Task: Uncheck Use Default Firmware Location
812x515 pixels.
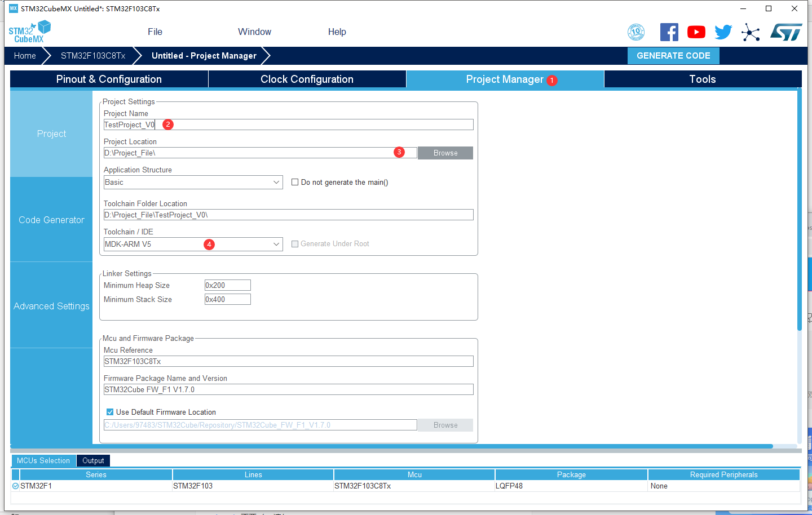Action: tap(110, 412)
